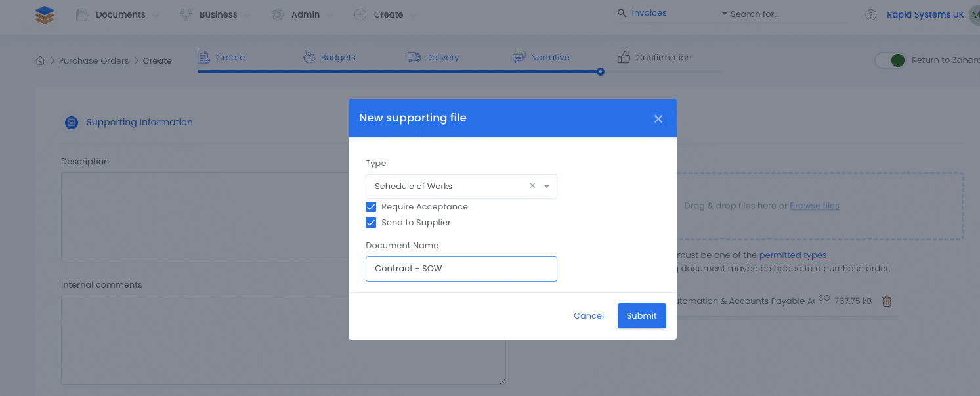Cancel the supporting file dialog
This screenshot has width=980, height=396.
pos(589,316)
